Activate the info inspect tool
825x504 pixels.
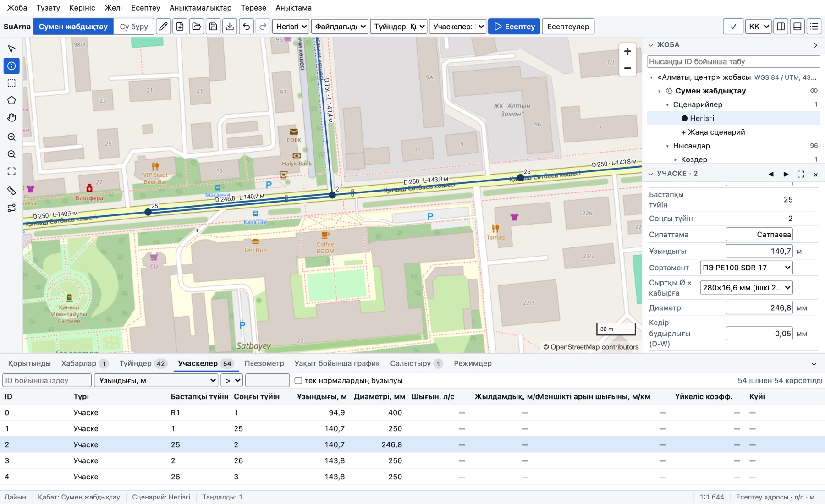(x=11, y=66)
